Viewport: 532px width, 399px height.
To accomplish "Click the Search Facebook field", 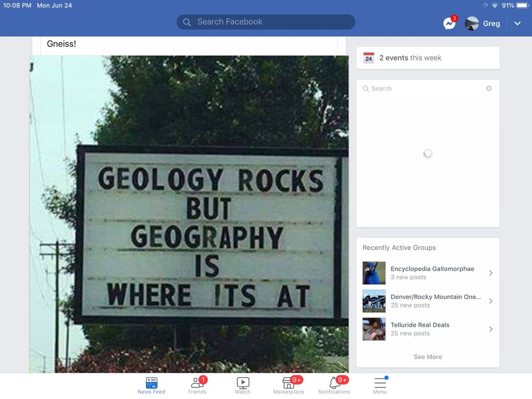I will 265,22.
